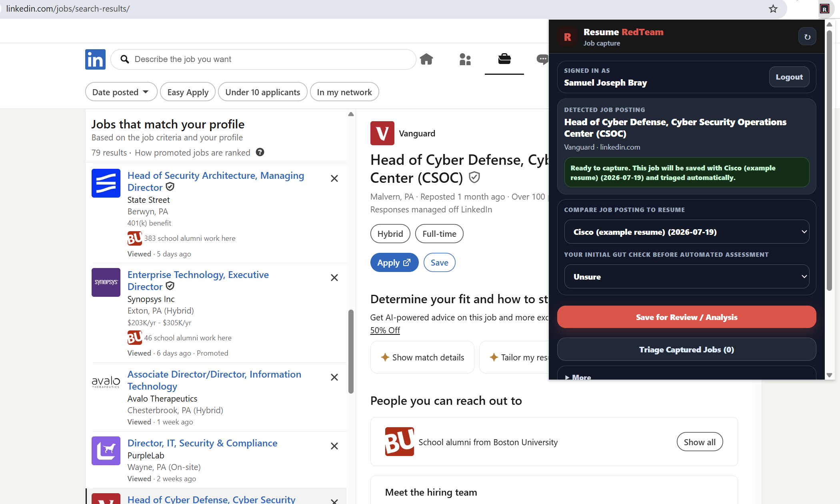
Task: Click the Resume RedTeam extension icon in toolbar
Action: tap(824, 9)
